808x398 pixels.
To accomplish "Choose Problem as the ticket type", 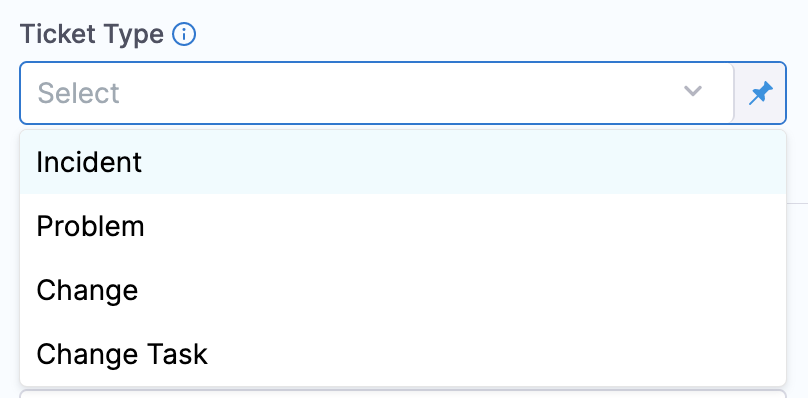I will point(403,226).
